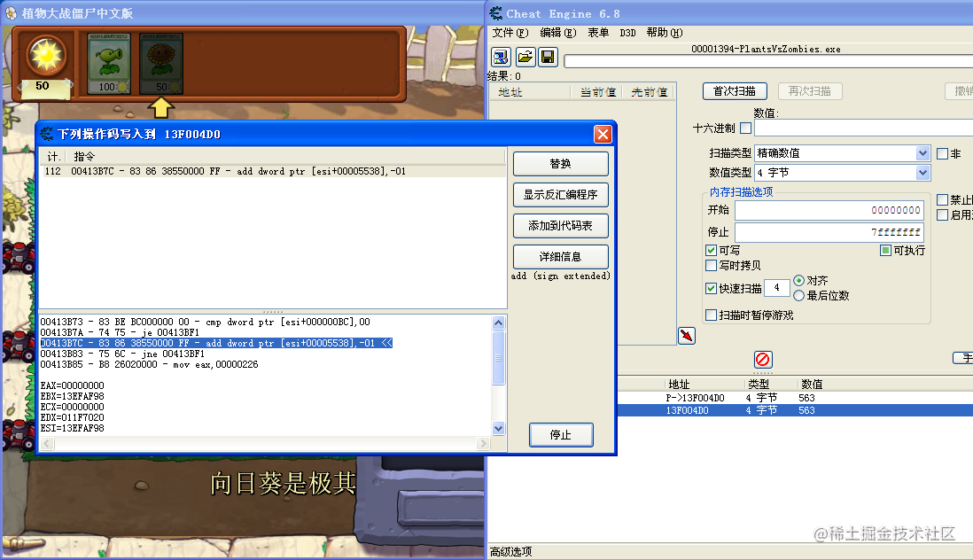Image resolution: width=973 pixels, height=560 pixels.
Task: Open the 帮助 Help menu
Action: click(664, 32)
